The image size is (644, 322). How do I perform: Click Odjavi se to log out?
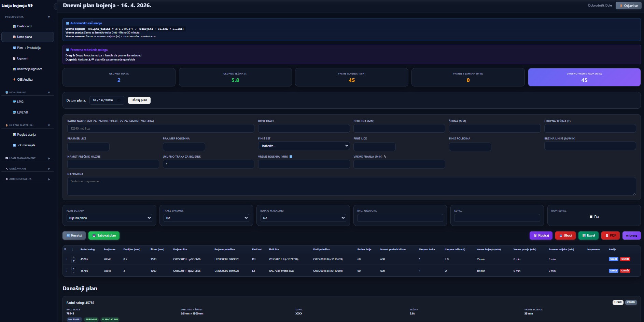pos(629,5)
